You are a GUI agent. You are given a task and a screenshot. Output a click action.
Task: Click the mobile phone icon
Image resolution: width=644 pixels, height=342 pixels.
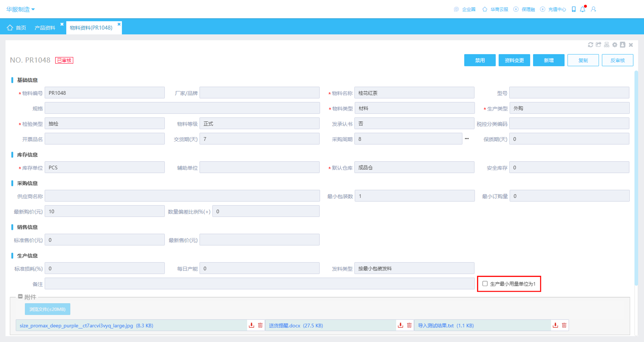point(574,9)
